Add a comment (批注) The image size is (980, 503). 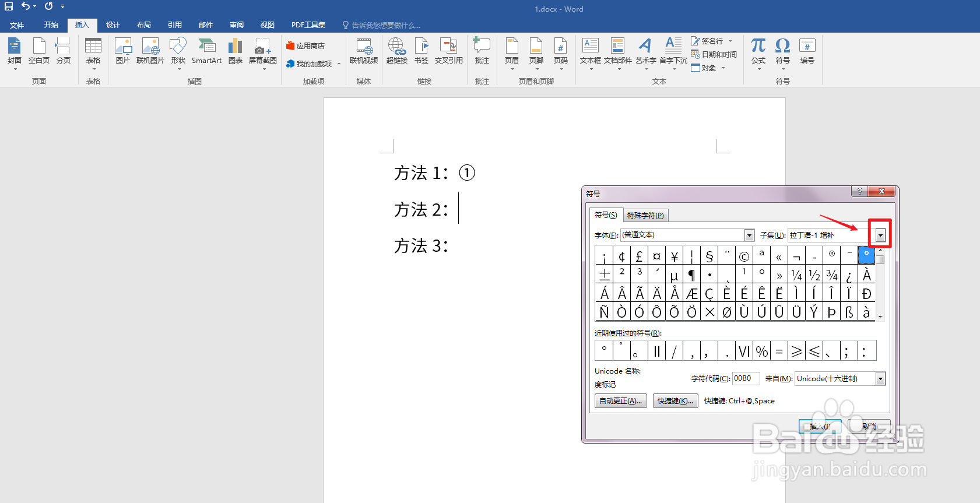(482, 51)
